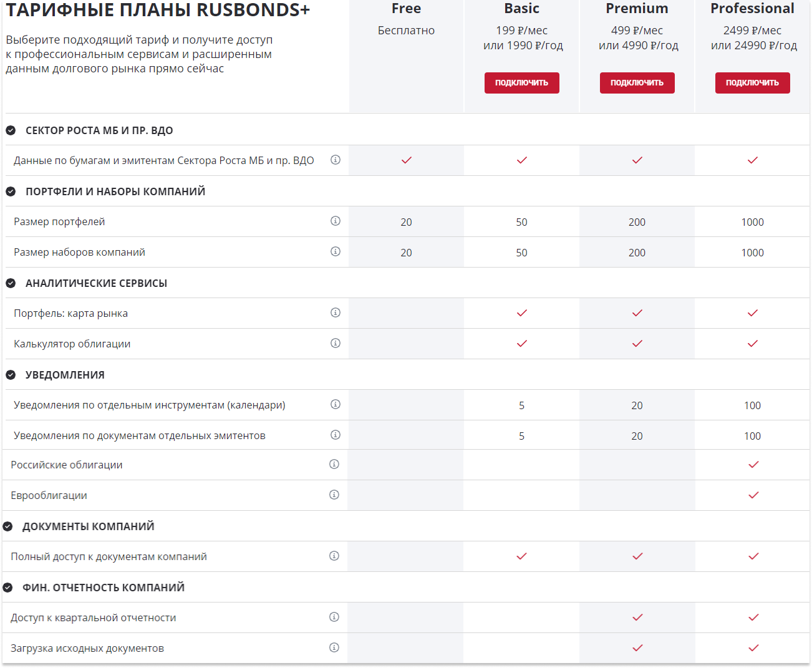The height and width of the screenshot is (668, 812).
Task: Click the Еврооблигации row label
Action: click(x=49, y=496)
